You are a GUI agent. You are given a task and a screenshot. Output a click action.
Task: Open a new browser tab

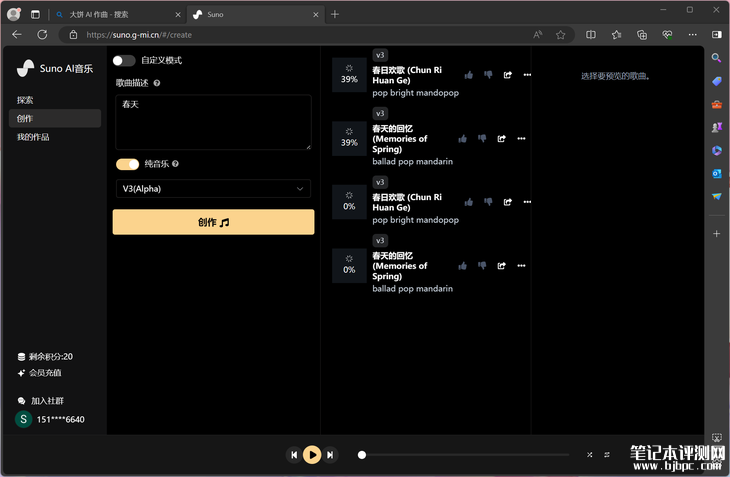(x=335, y=14)
